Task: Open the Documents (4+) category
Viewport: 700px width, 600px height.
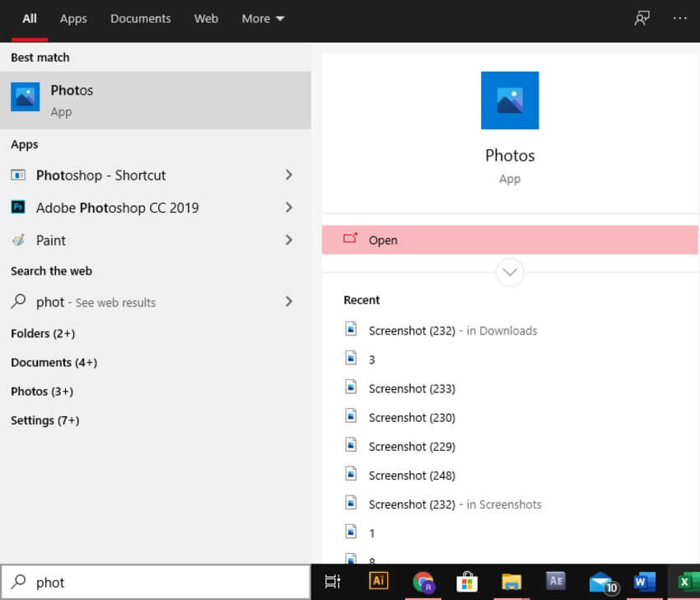Action: click(54, 363)
